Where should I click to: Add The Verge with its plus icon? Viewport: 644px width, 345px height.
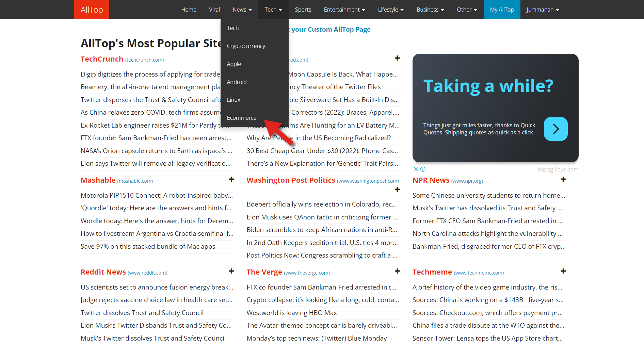pos(397,271)
